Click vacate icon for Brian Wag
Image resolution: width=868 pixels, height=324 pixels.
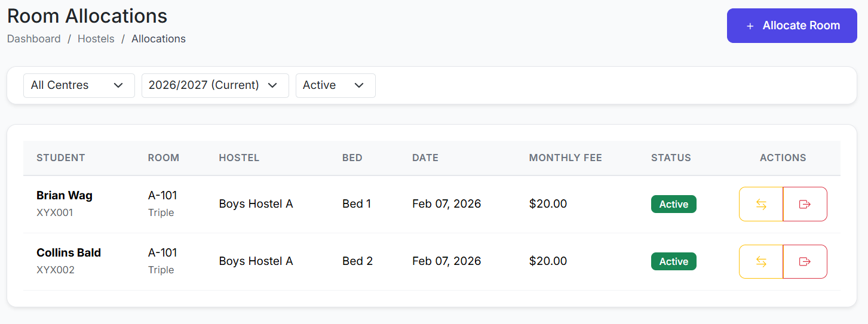click(805, 204)
